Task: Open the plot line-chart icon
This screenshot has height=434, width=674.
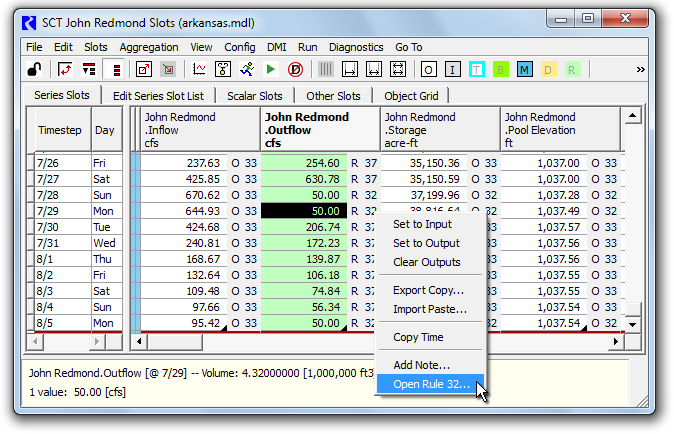Action: (199, 69)
